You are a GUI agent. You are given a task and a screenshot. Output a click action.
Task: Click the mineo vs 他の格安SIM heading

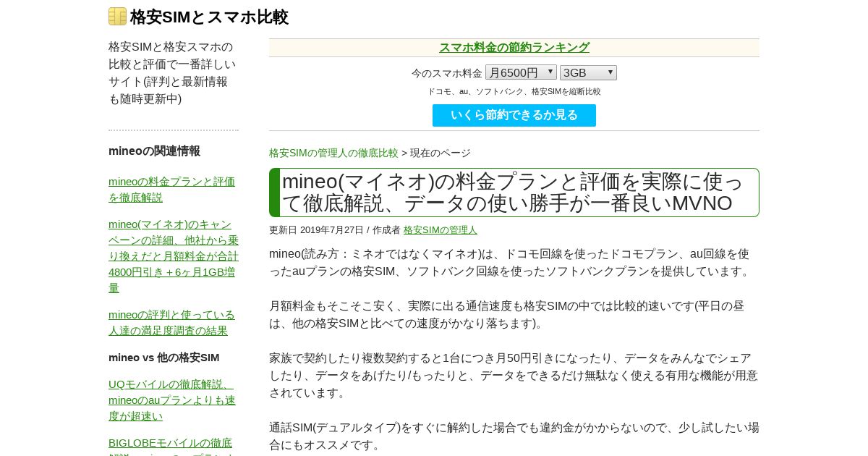pyautogui.click(x=164, y=357)
